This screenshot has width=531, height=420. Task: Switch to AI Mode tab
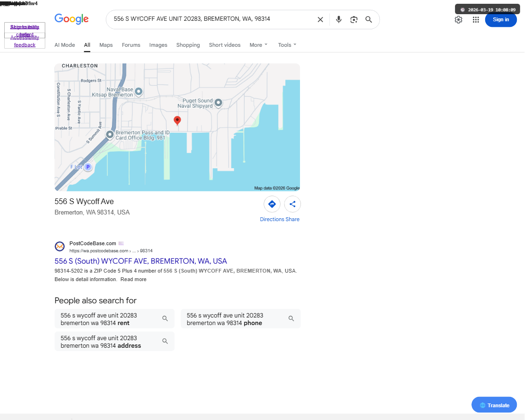65,45
